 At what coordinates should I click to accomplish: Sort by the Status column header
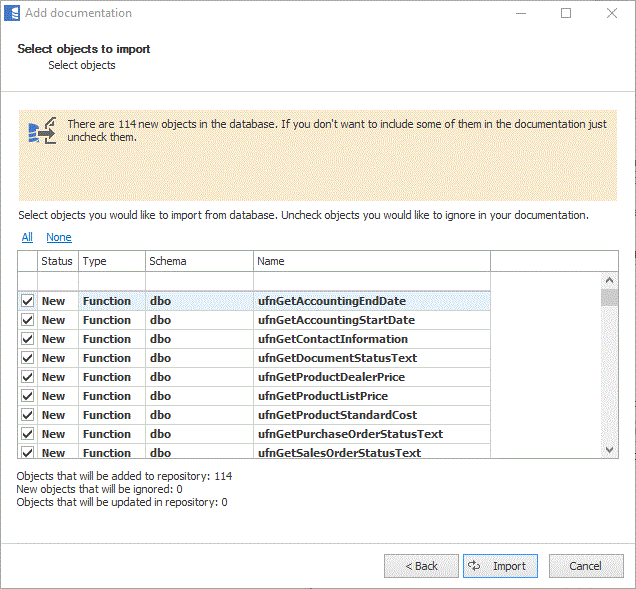click(x=57, y=261)
